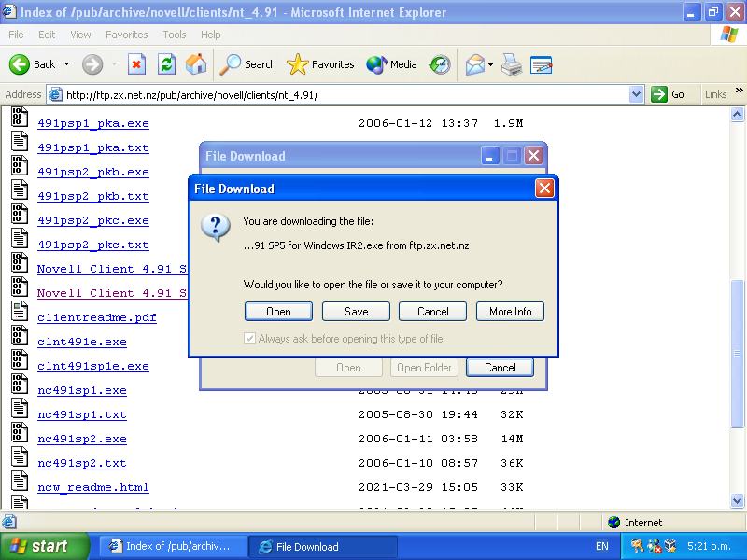This screenshot has height=560, width=747.
Task: Open the Media globe panel
Action: point(391,64)
